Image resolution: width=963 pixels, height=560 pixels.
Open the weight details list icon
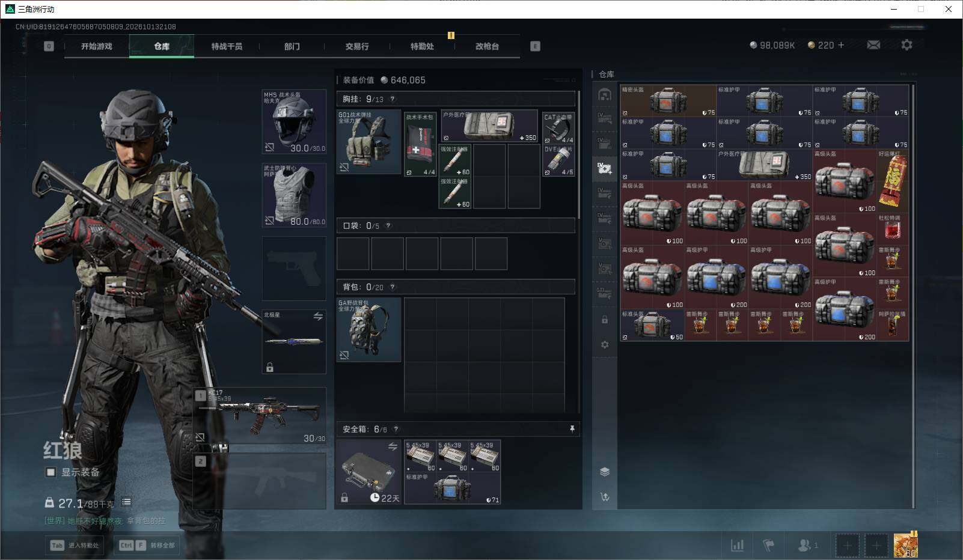pos(126,502)
